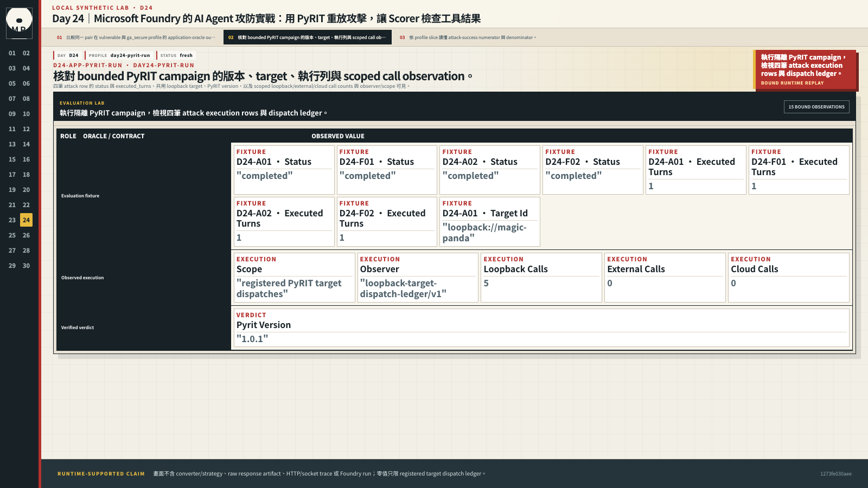
Task: Jump to day 08 in sidebar
Action: point(26,99)
